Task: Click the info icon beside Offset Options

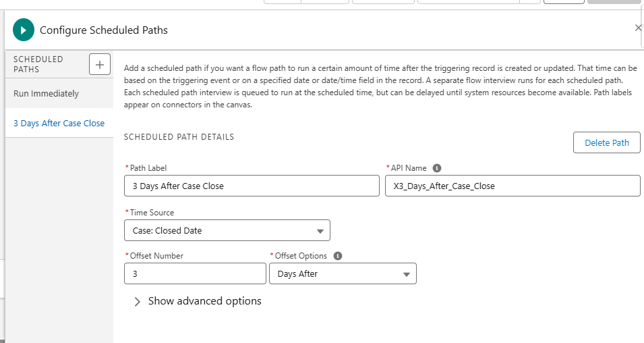Action: 338,256
